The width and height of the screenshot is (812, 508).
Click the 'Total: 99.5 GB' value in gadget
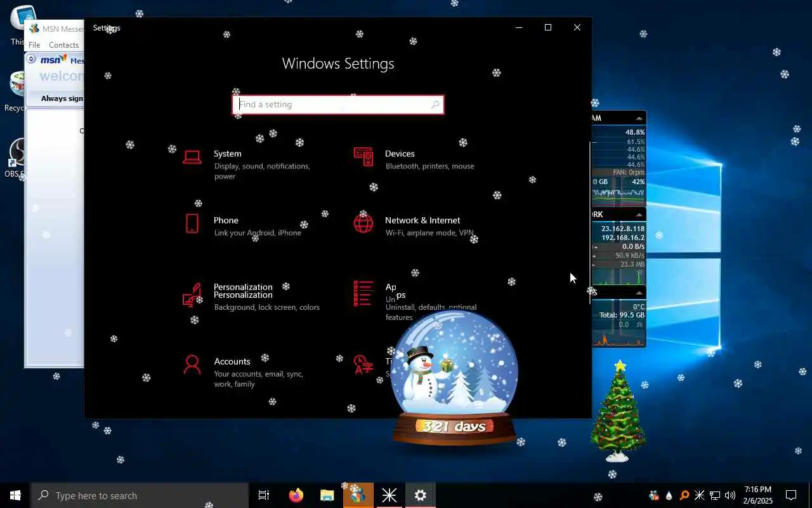[x=622, y=315]
